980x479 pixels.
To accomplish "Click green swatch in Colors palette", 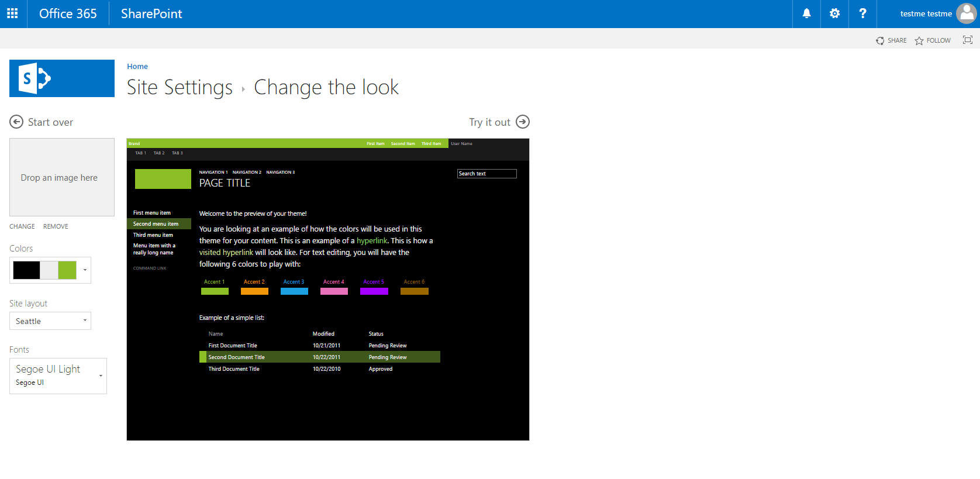I will point(67,270).
